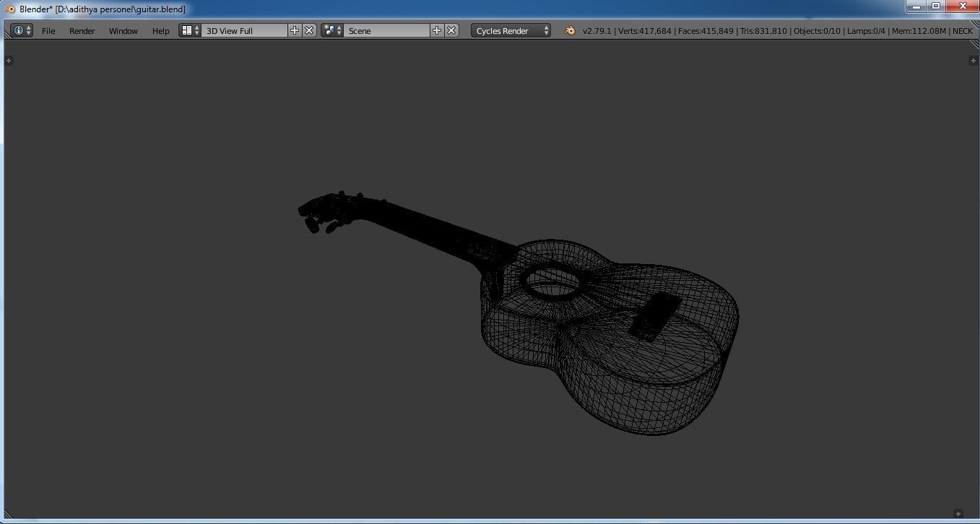Viewport: 980px width, 524px height.
Task: Click the 'Faces:415,849' statistic
Action: (x=706, y=31)
